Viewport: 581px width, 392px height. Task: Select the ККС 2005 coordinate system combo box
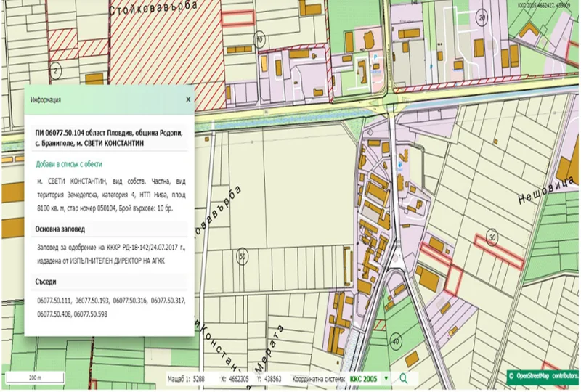point(369,379)
